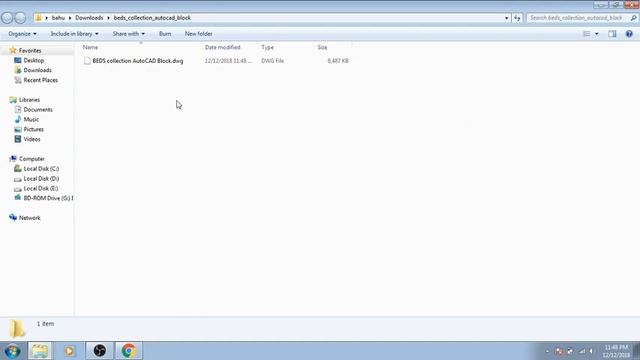Open the 'Share with' menu
The height and width of the screenshot is (360, 640).
point(129,34)
